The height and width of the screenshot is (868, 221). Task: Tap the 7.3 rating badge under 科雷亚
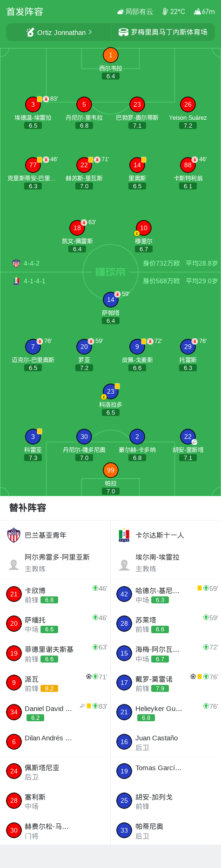pyautogui.click(x=33, y=458)
